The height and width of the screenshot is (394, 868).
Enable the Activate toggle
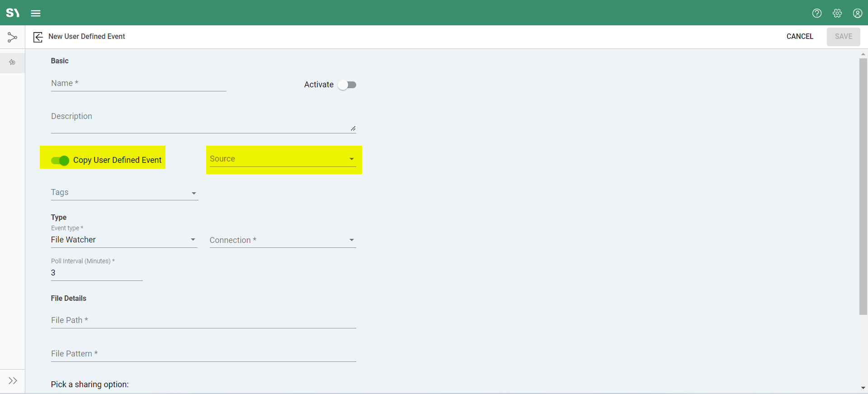tap(347, 85)
